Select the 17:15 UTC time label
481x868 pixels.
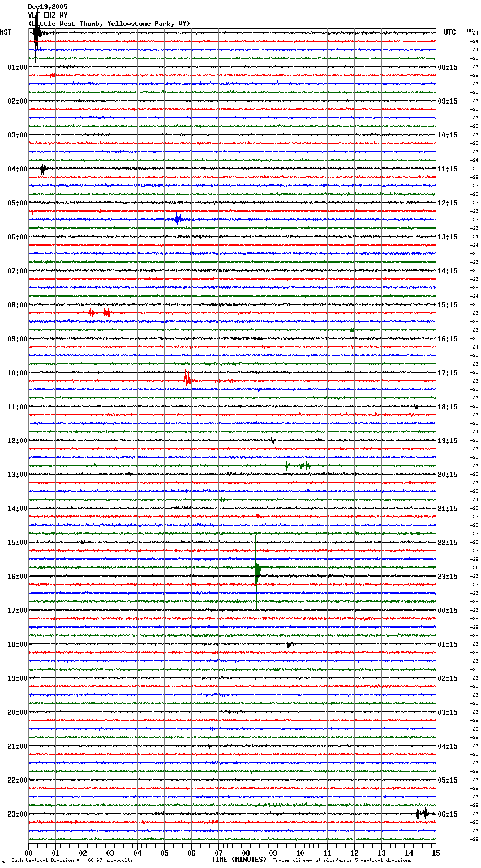point(448,373)
